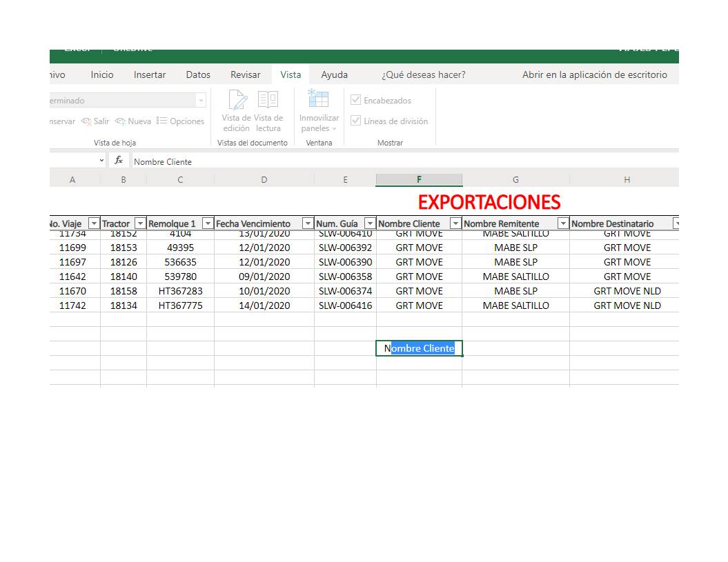728x562 pixels.
Task: Click the formula bar showing Nombre Cliente
Action: pos(405,161)
